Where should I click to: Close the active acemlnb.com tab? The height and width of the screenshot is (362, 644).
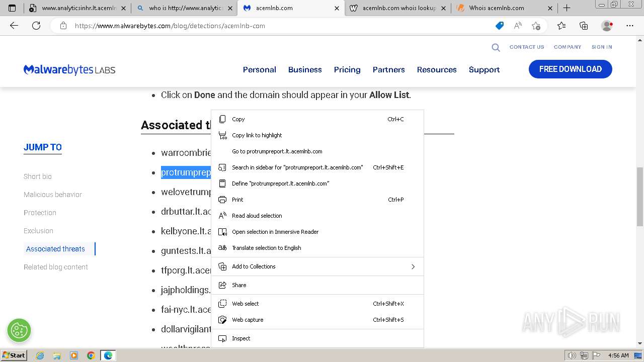click(x=336, y=8)
